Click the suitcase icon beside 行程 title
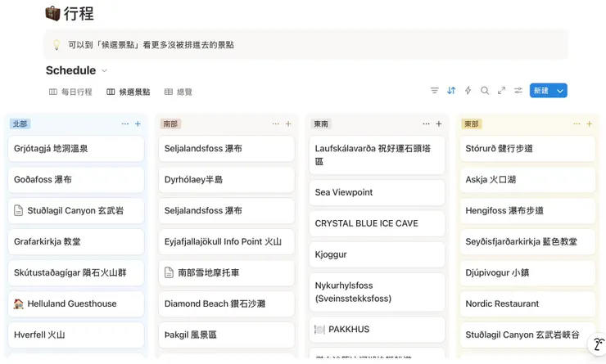The image size is (606, 364). (x=52, y=14)
